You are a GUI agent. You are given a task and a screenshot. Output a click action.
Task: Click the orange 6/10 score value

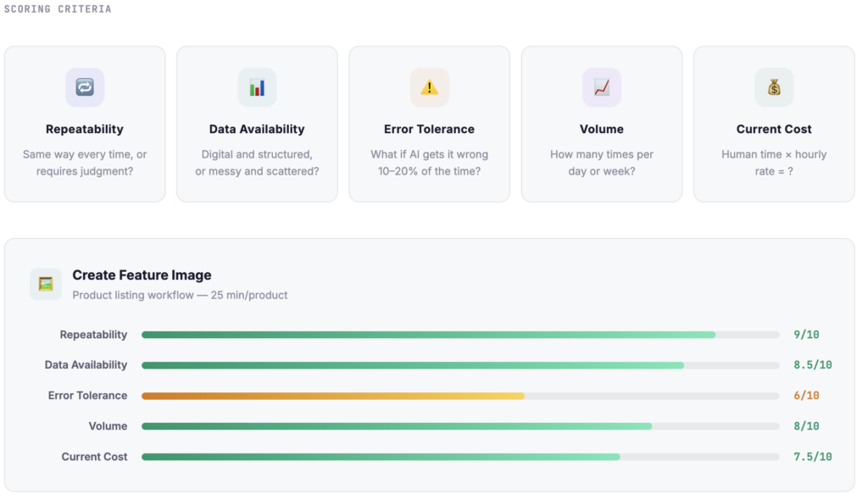click(x=806, y=396)
